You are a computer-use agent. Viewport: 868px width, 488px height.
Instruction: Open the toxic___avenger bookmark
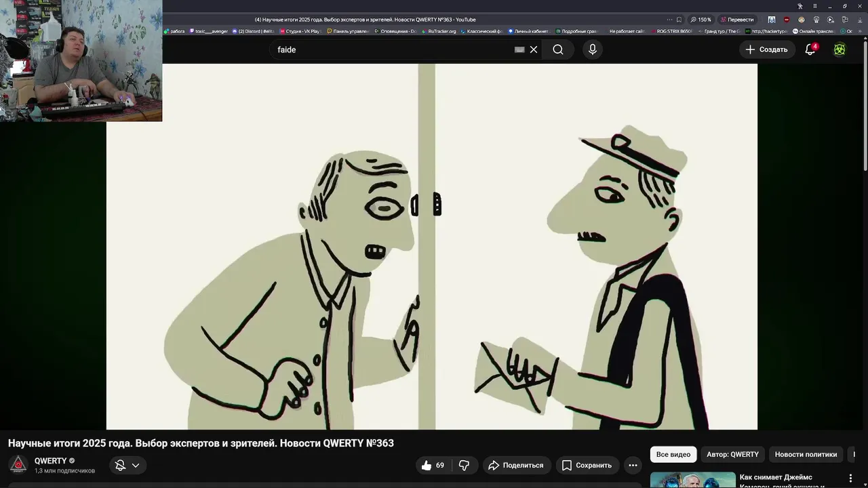coord(209,31)
